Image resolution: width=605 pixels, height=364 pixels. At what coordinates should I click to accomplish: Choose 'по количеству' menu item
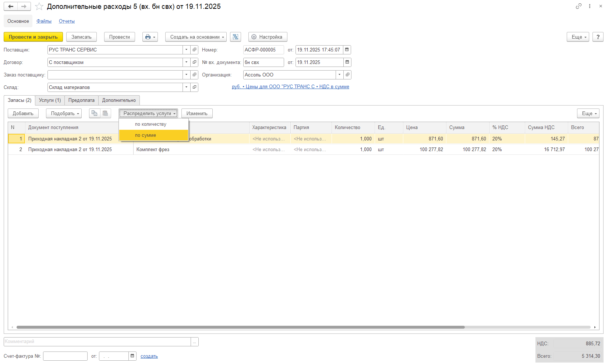(151, 124)
